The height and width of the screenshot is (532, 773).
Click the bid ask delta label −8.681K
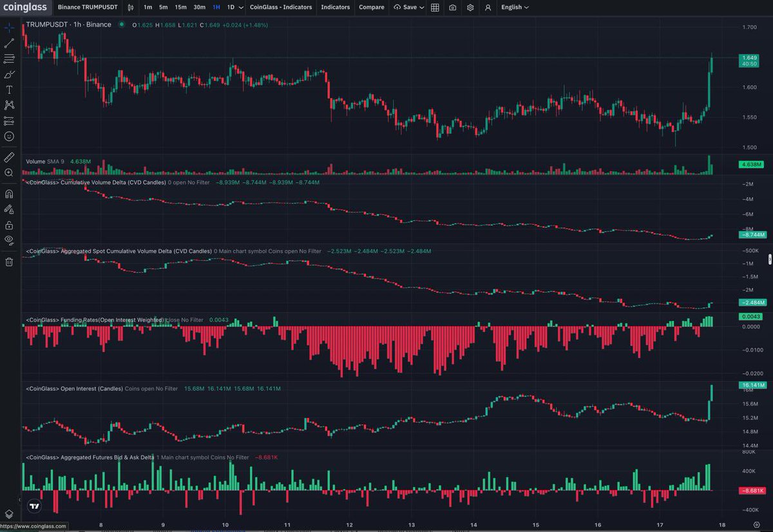(752, 491)
